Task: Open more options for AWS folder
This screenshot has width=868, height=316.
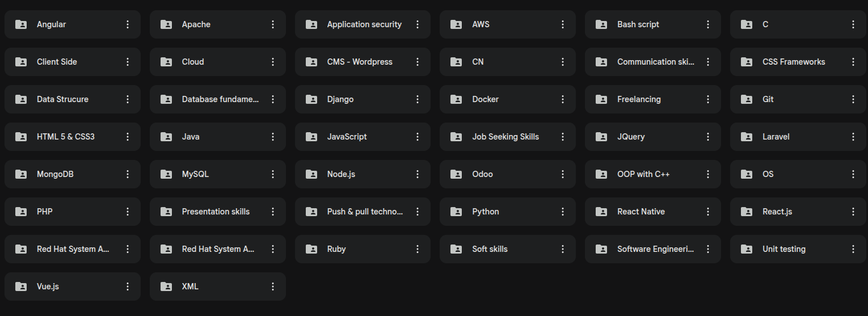Action: (563, 24)
